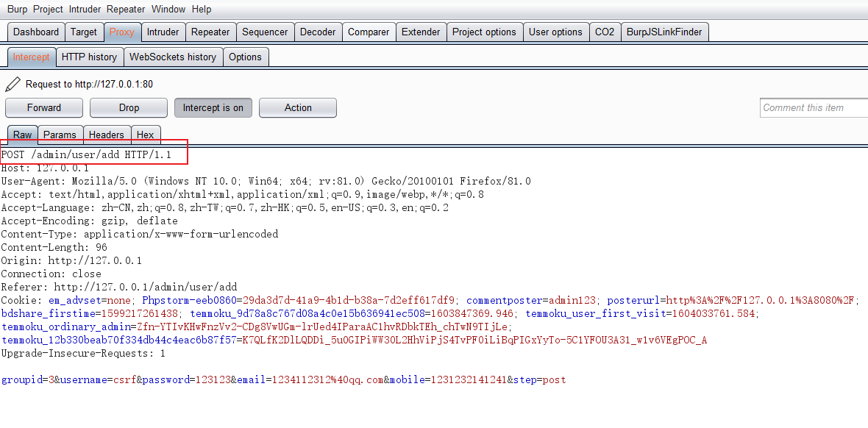Open the Project options tab
Image resolution: width=868 pixels, height=428 pixels.
(x=484, y=32)
